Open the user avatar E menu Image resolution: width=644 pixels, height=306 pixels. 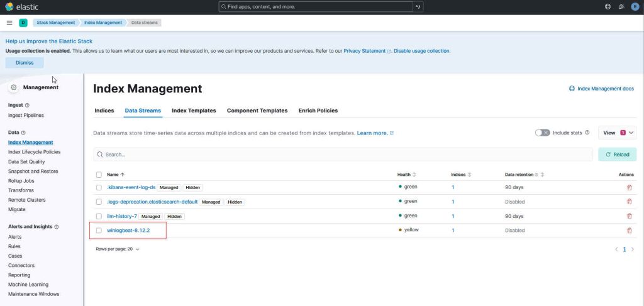[635, 6]
